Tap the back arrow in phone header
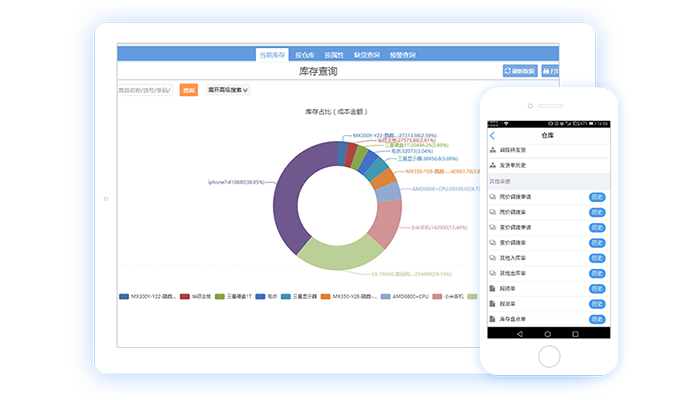The width and height of the screenshot is (700, 400). tap(493, 136)
